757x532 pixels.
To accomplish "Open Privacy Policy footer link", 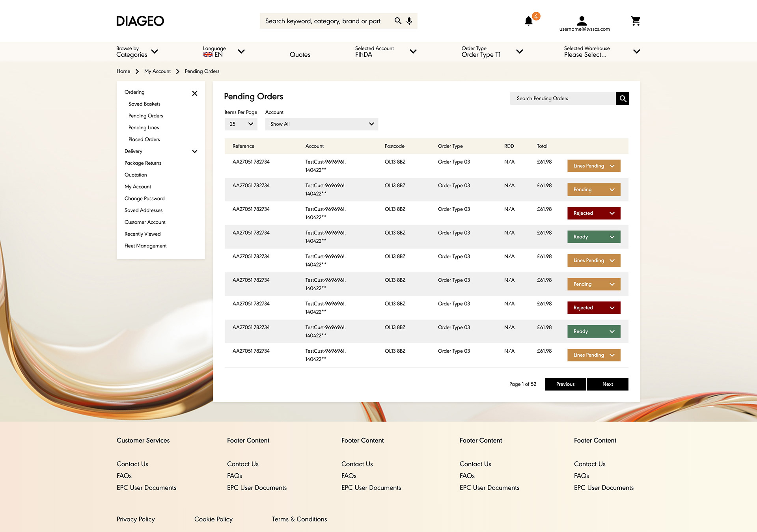I will [136, 519].
